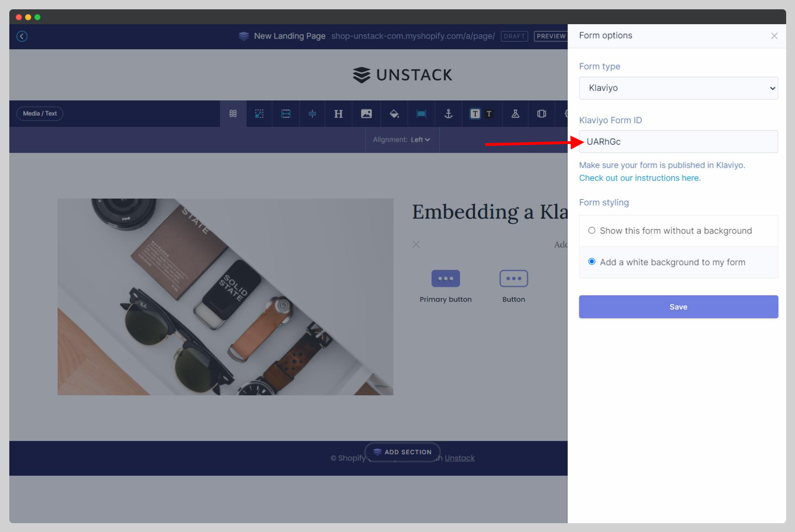Click the Preview menu item
The image size is (795, 532).
click(551, 36)
